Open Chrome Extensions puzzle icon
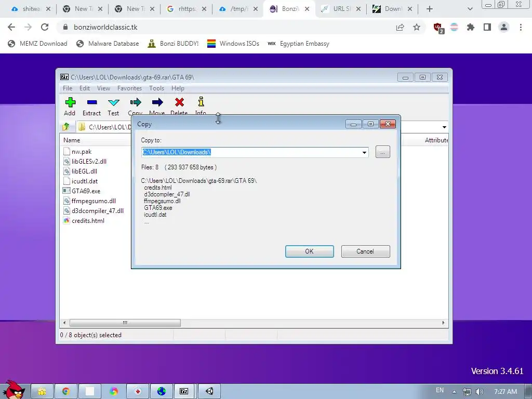This screenshot has height=399, width=532. point(471,27)
